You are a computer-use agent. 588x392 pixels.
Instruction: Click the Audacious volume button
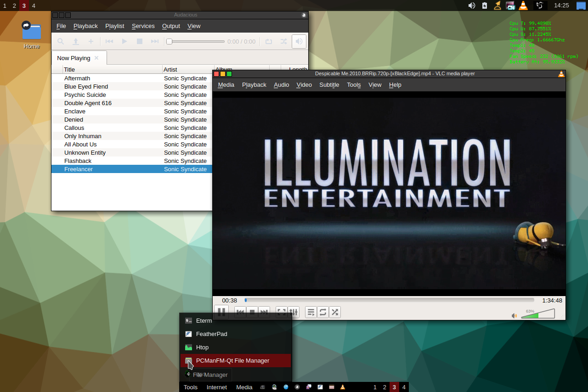point(299,41)
